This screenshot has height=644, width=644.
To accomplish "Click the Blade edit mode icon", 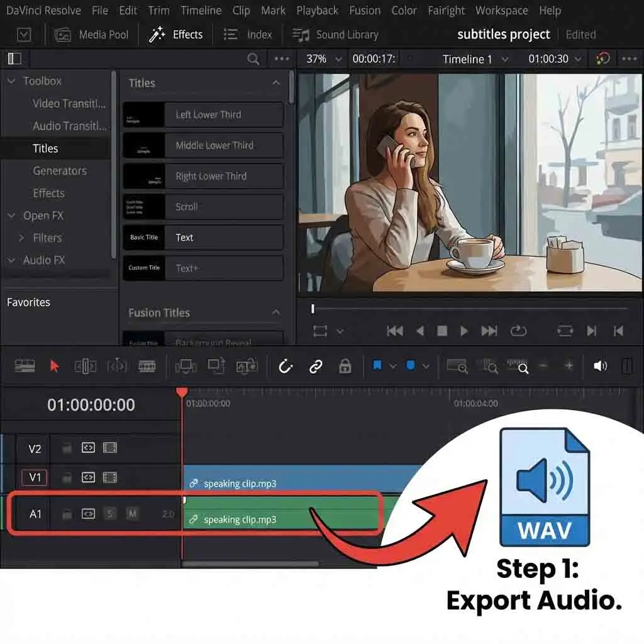I will [147, 366].
